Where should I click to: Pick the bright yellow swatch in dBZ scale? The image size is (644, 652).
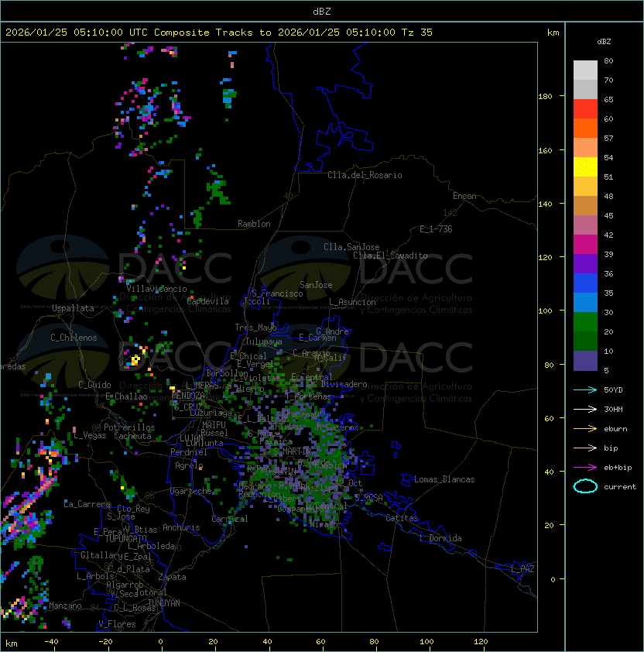(x=585, y=167)
